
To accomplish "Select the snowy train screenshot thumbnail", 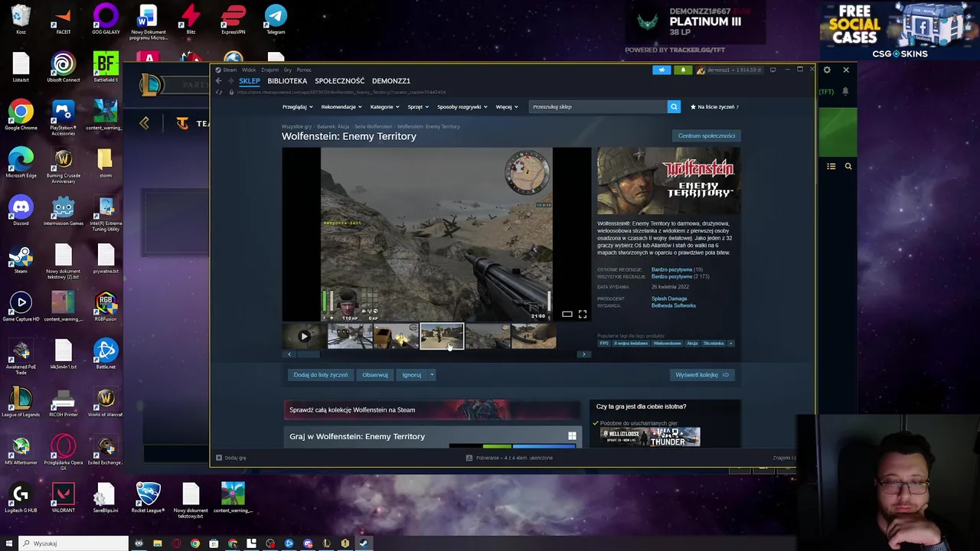I will click(x=350, y=336).
